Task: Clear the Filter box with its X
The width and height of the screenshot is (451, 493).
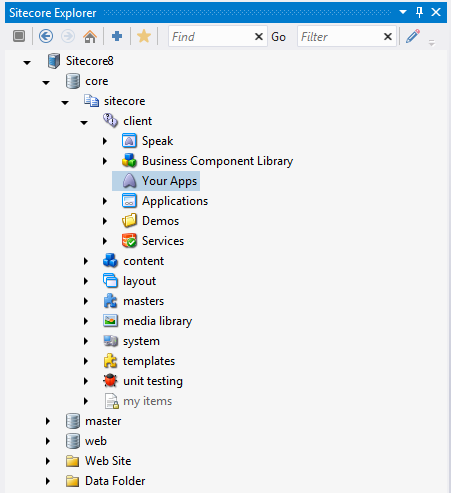Action: coord(388,37)
